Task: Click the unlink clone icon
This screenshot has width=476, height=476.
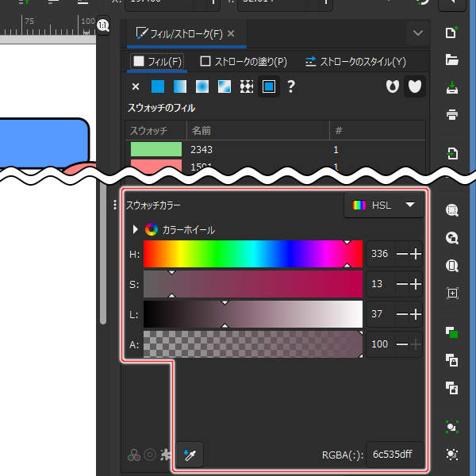Action: click(x=451, y=388)
